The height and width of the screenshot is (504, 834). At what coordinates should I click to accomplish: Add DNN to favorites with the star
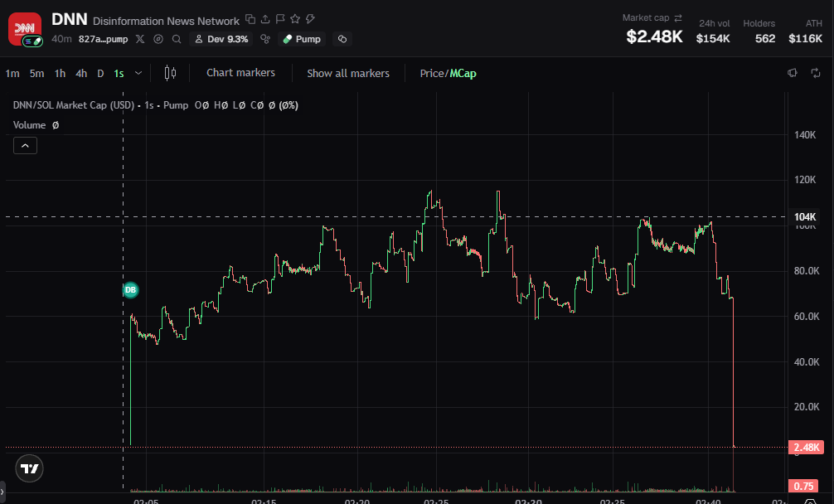click(295, 19)
